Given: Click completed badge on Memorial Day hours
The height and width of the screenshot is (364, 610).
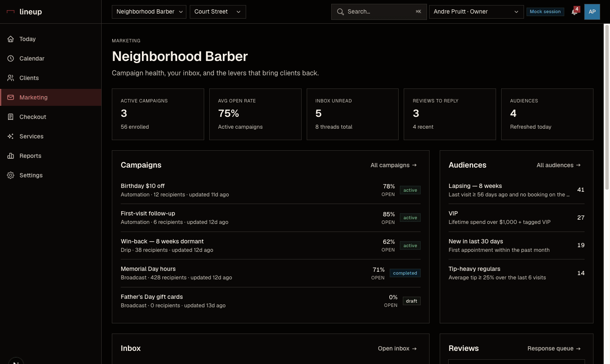Looking at the screenshot, I should point(405,273).
